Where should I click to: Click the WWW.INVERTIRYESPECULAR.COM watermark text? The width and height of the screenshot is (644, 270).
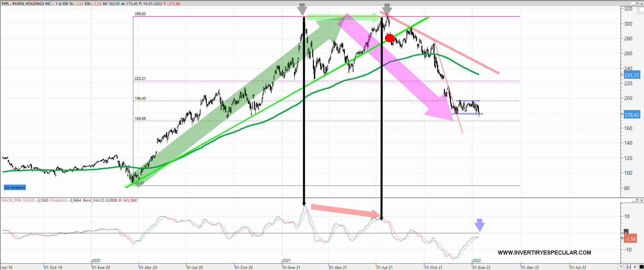coord(544,252)
